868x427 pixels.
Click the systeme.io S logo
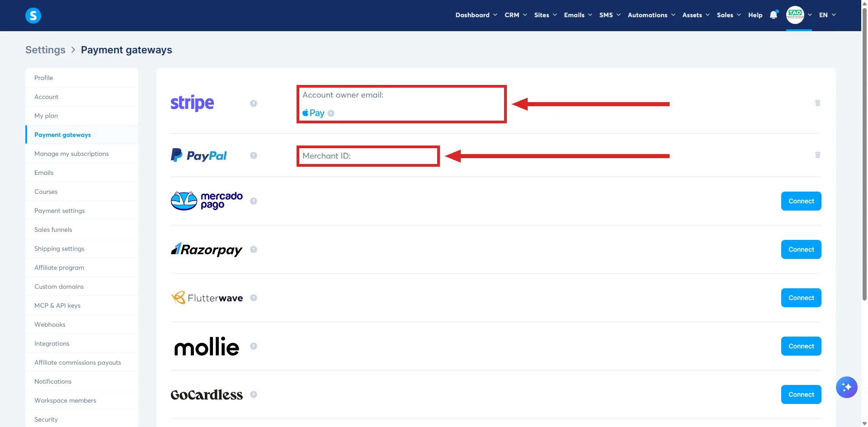point(33,15)
